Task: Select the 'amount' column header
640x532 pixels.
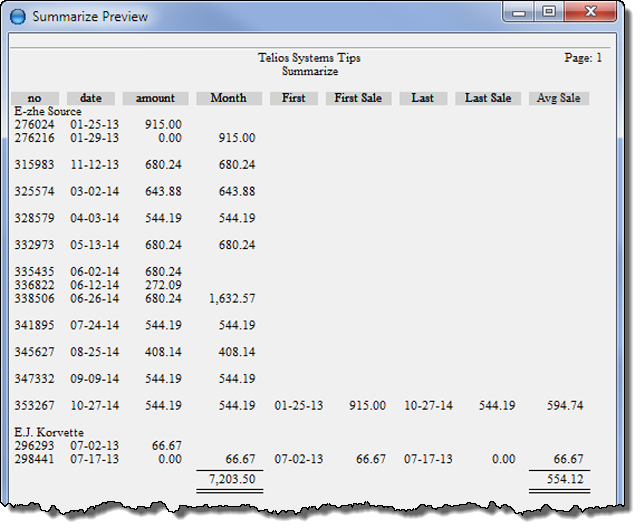Action: point(155,98)
